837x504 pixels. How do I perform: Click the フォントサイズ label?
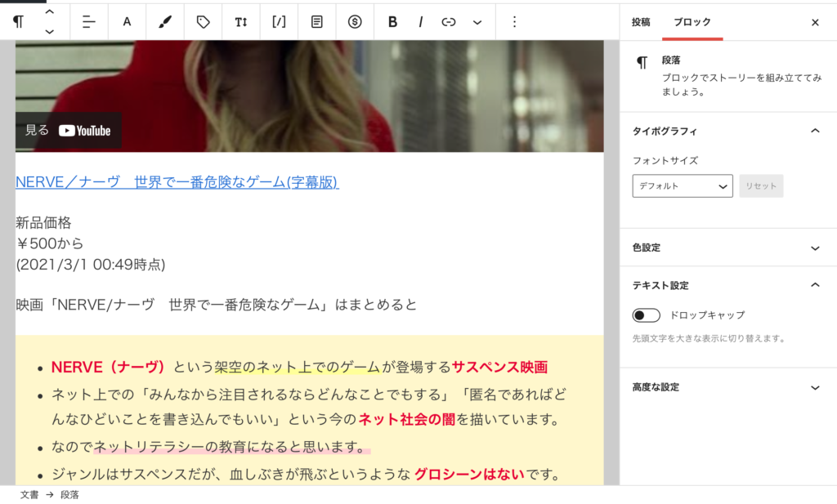(x=665, y=161)
